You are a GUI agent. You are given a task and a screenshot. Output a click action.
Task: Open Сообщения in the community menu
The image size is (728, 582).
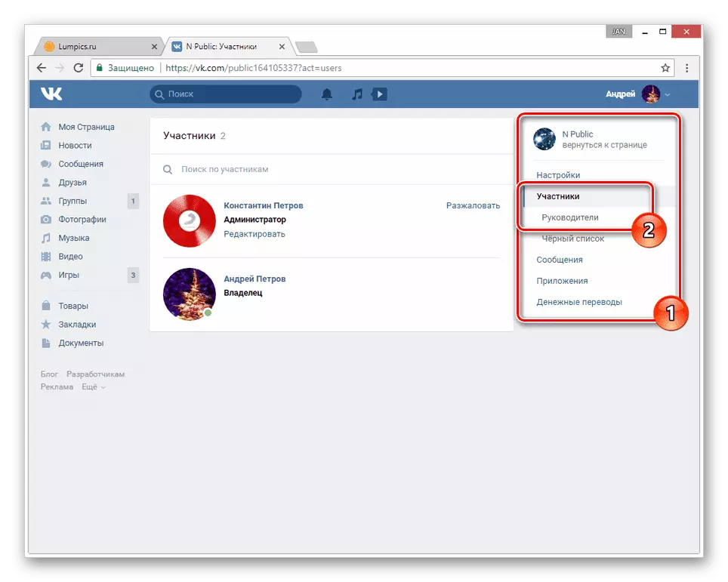point(560,260)
